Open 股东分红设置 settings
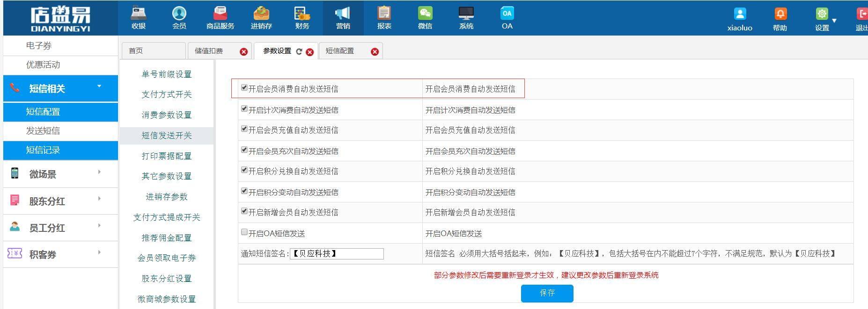Image resolution: width=868 pixels, height=309 pixels. coord(167,279)
